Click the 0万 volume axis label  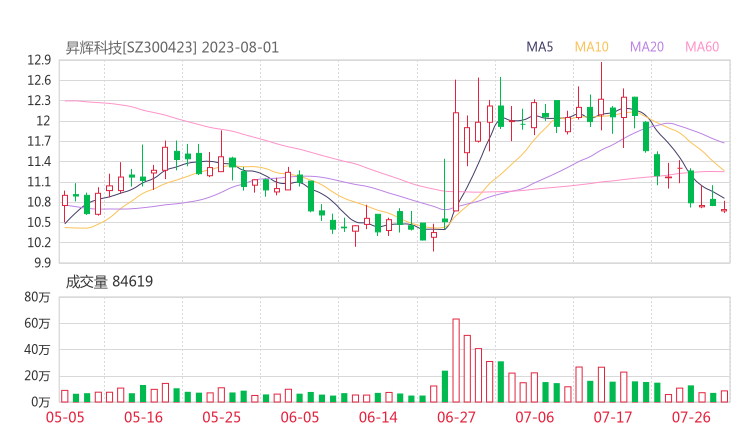tap(40, 402)
